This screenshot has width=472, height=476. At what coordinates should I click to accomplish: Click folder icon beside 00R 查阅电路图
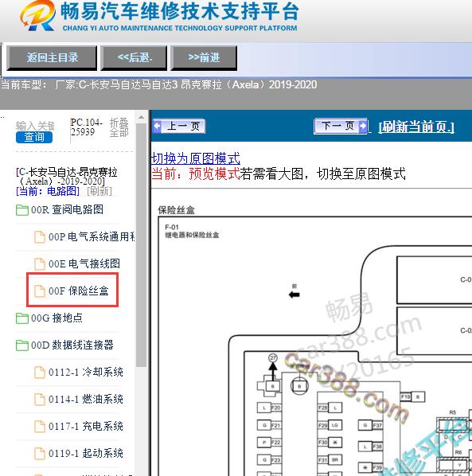point(22,210)
